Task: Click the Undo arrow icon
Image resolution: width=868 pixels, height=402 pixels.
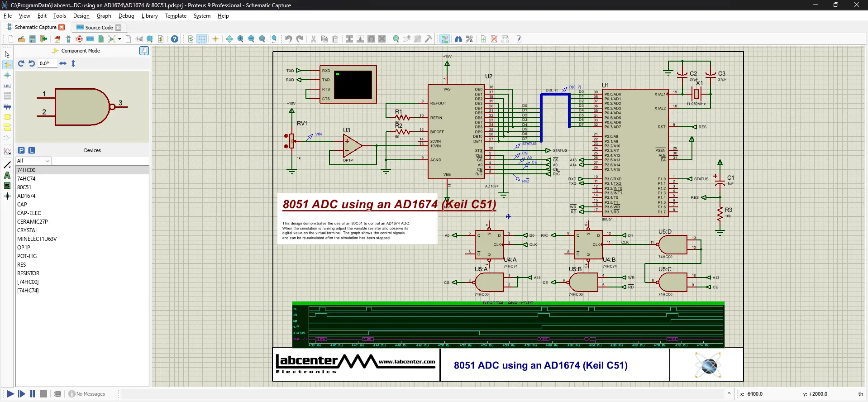Action: [x=288, y=39]
